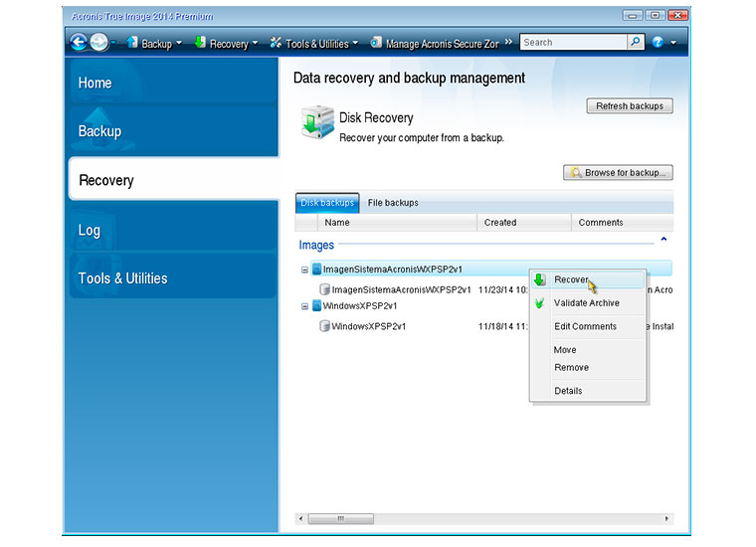Image resolution: width=756 pixels, height=547 pixels.
Task: Click 11/18/14 created date cell
Action: 503,326
